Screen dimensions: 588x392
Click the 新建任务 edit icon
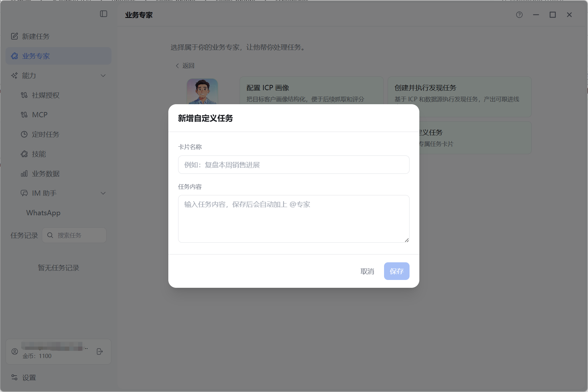pyautogui.click(x=14, y=36)
